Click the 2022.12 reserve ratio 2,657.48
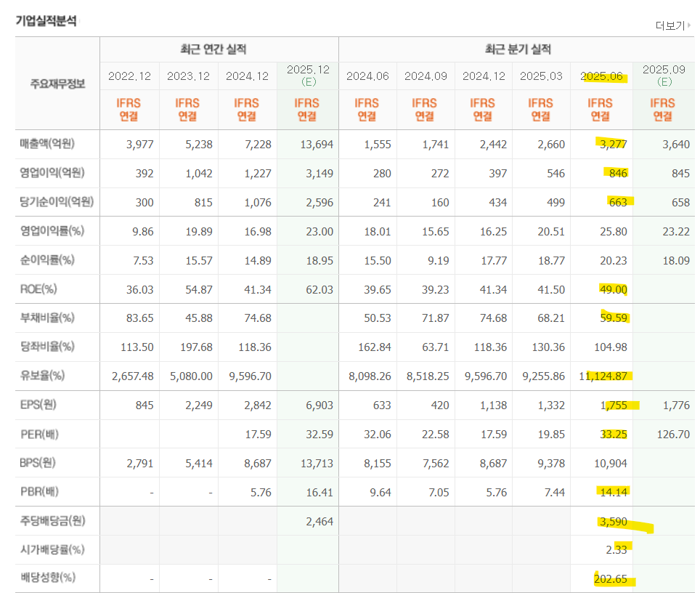 click(133, 376)
